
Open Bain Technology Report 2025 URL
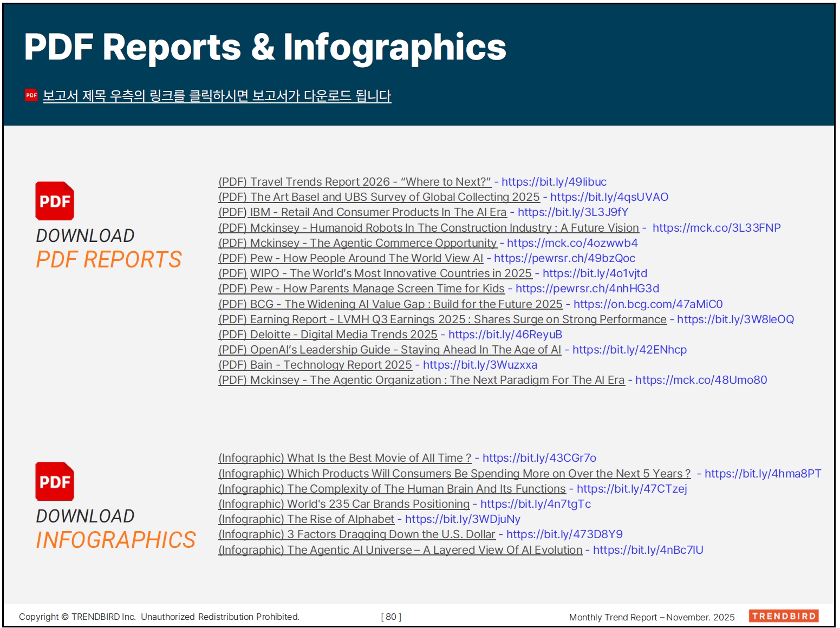point(480,365)
